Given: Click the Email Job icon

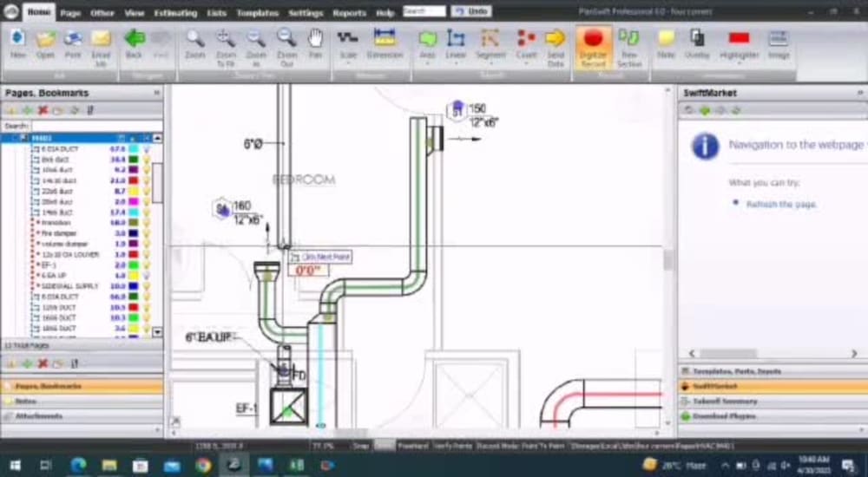Looking at the screenshot, I should coord(101,39).
